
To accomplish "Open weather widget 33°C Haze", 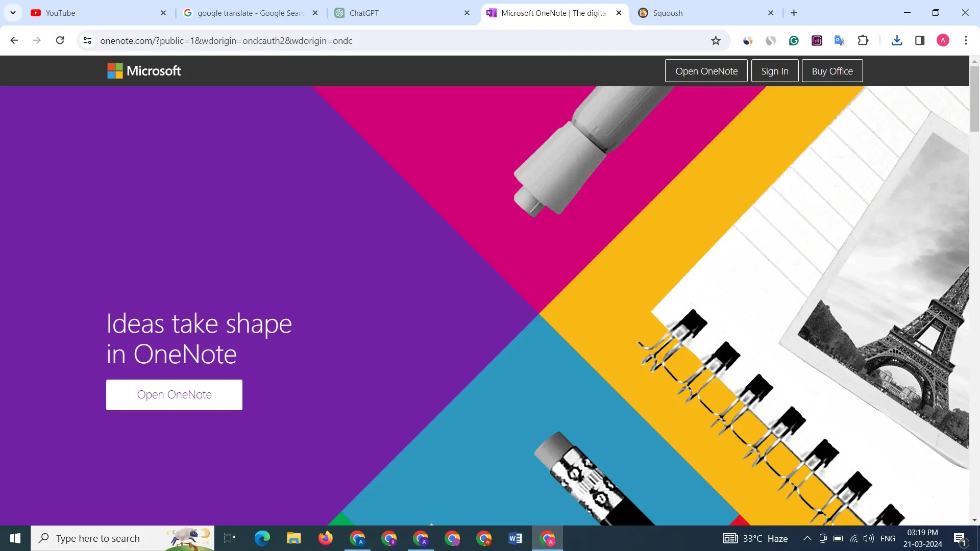I will [755, 538].
